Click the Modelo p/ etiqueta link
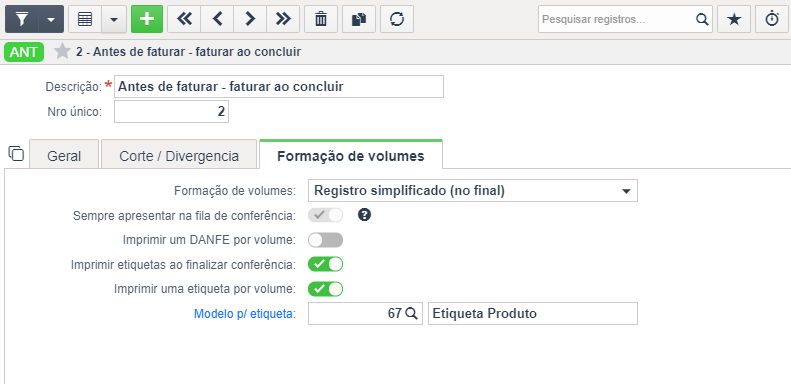This screenshot has height=384, width=791. [x=245, y=314]
